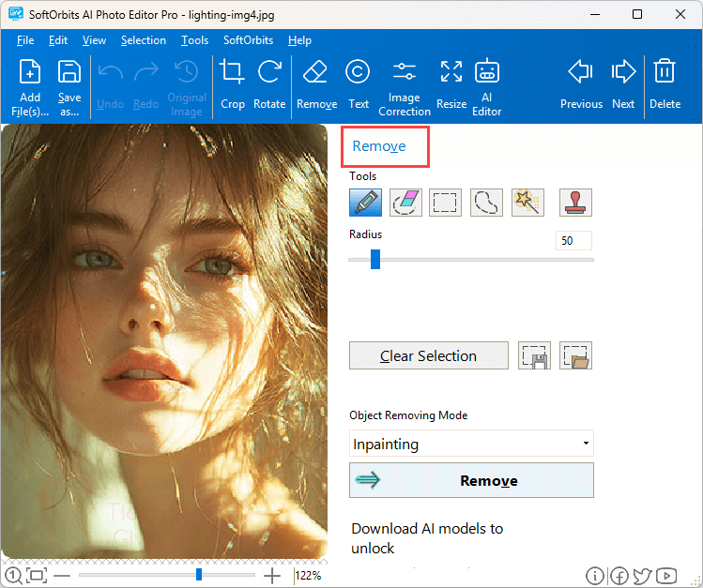Select the clone stamp tool
The width and height of the screenshot is (703, 588).
coord(575,203)
